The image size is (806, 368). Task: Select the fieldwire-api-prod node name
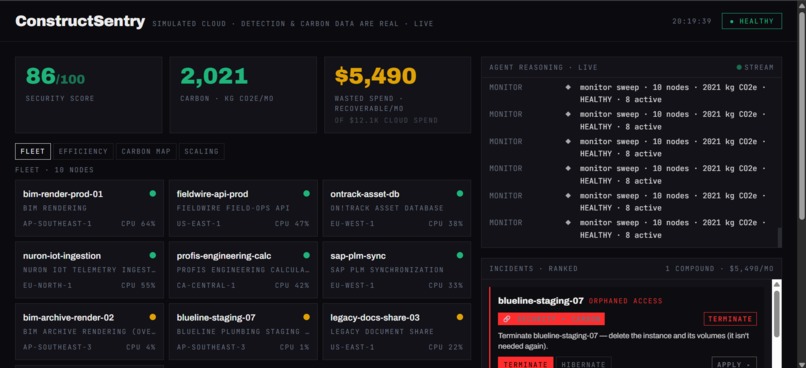212,194
